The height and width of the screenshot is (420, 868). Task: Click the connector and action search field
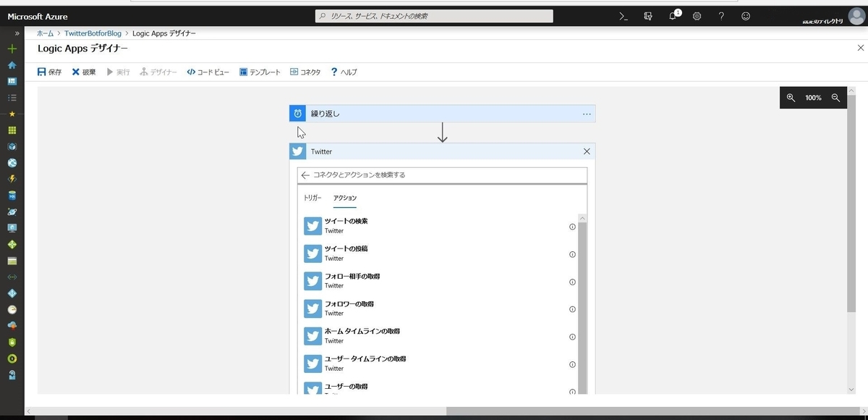coord(442,175)
